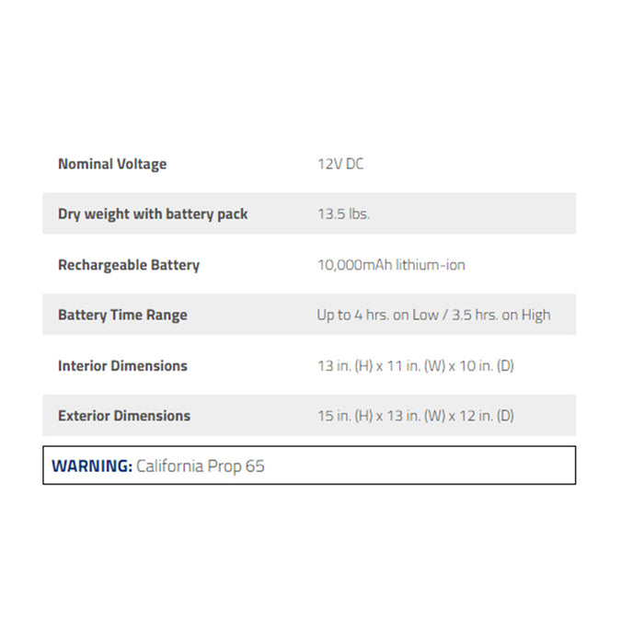Click the word 'Battery' in Rechargeable Battery

[174, 265]
